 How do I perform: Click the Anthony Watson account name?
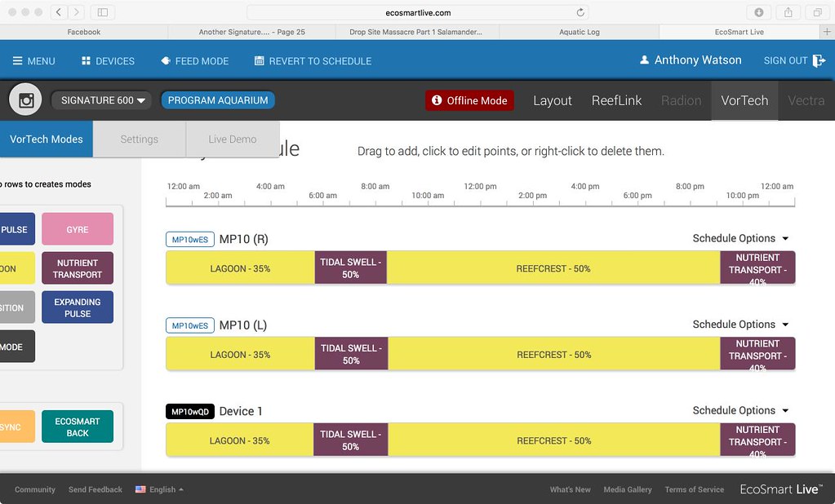(698, 60)
